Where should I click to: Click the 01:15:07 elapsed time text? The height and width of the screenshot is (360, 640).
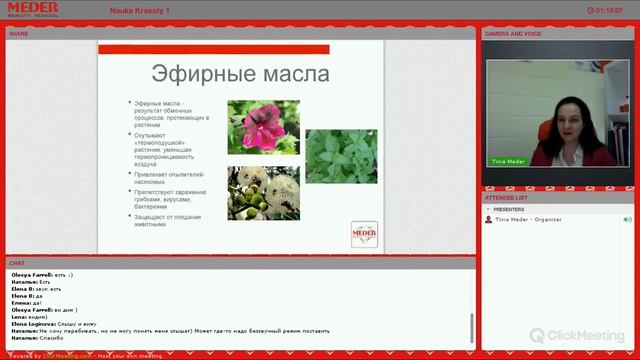609,11
